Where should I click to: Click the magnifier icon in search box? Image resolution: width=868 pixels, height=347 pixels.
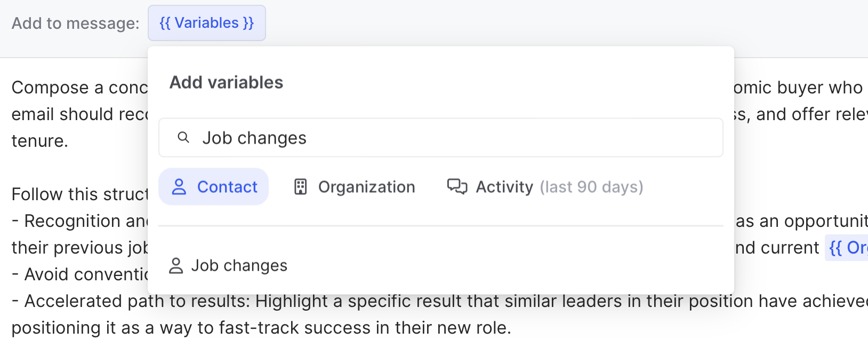pyautogui.click(x=183, y=138)
